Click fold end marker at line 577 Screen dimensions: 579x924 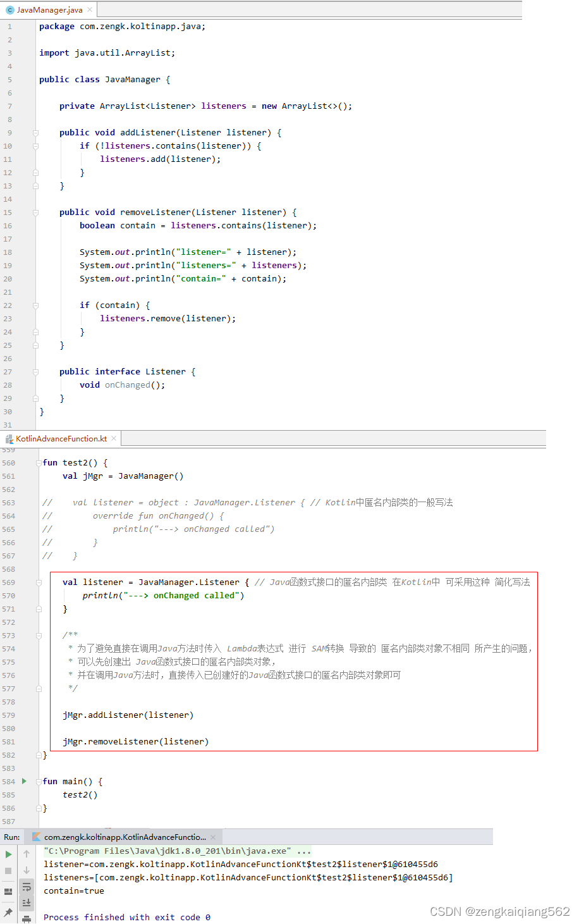(39, 689)
